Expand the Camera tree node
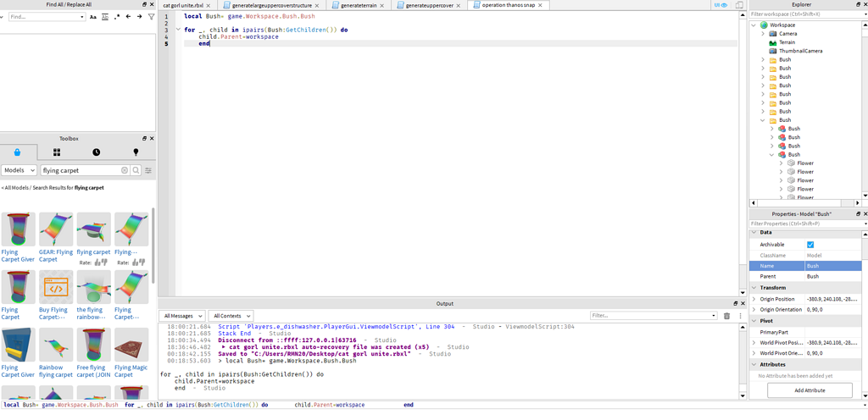Screen dimensions: 868x420 [x=763, y=34]
